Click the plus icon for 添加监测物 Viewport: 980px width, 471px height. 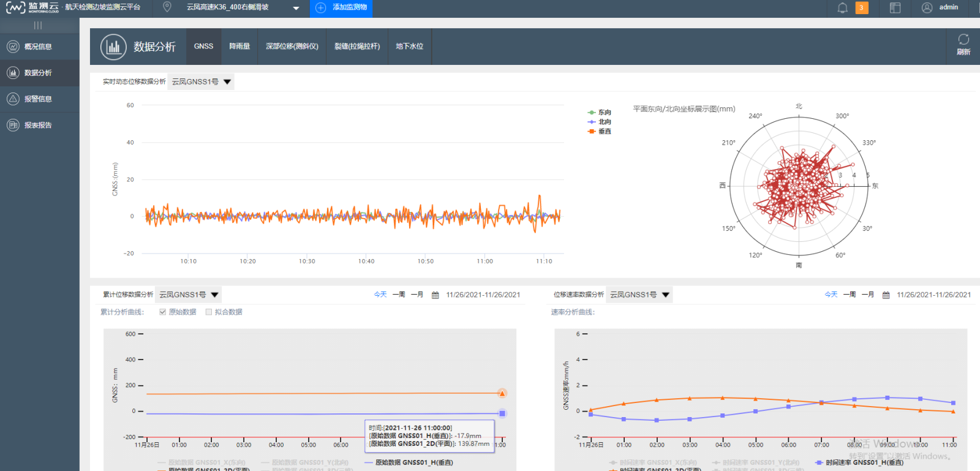point(320,7)
